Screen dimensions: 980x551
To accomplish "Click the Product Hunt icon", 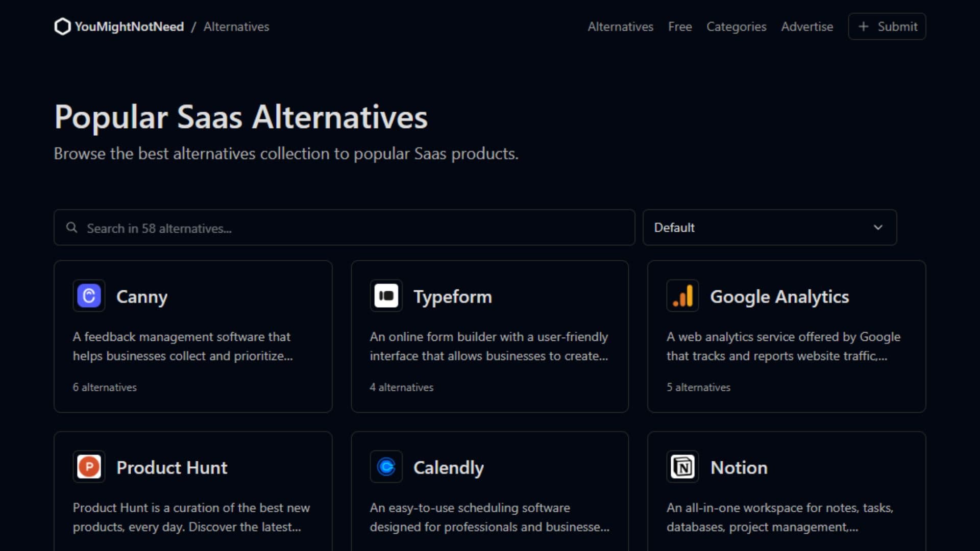I will [x=88, y=467].
